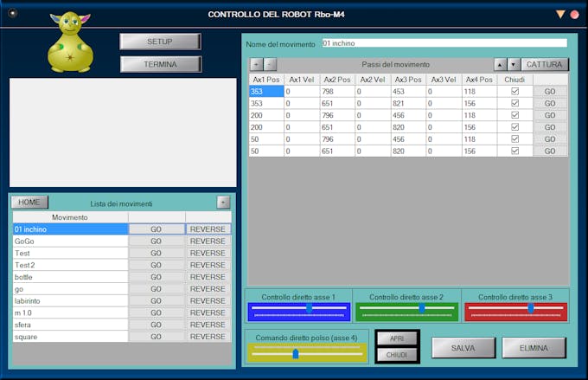
Task: Toggle Chiudi checkbox in row 50 / 651
Action: (x=514, y=151)
